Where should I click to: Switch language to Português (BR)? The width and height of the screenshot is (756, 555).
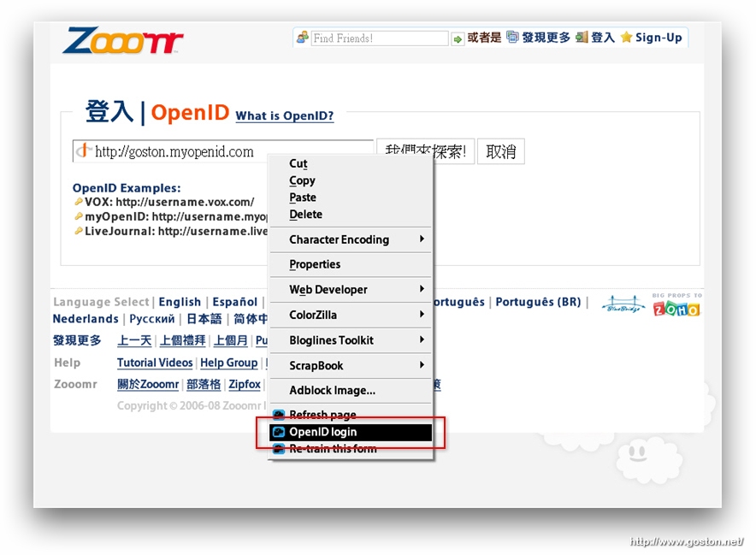538,302
